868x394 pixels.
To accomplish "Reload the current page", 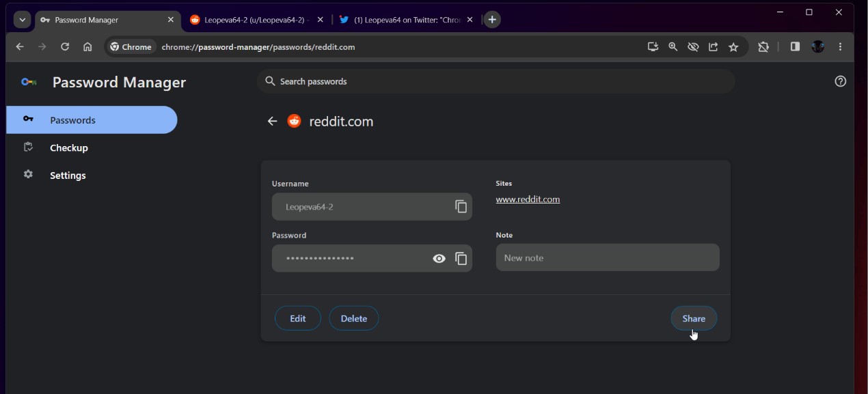I will click(65, 47).
